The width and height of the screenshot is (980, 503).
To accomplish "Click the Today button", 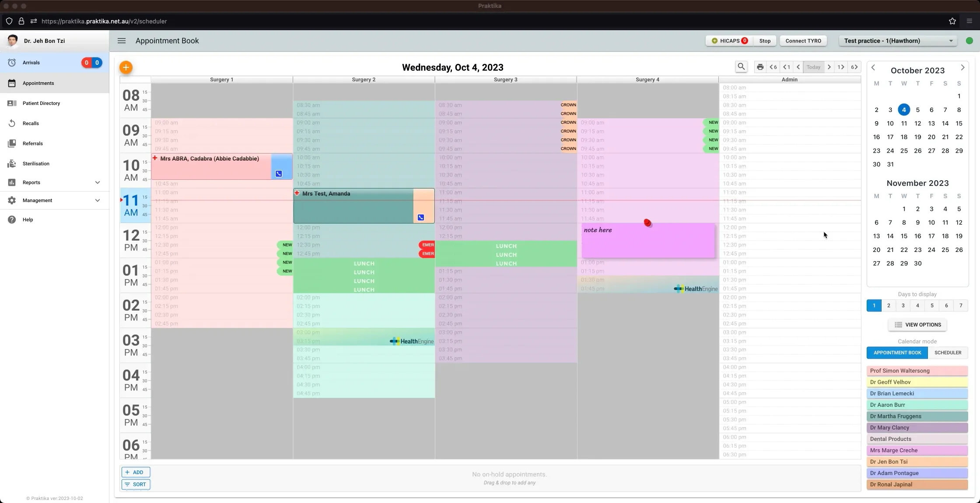I will (813, 67).
